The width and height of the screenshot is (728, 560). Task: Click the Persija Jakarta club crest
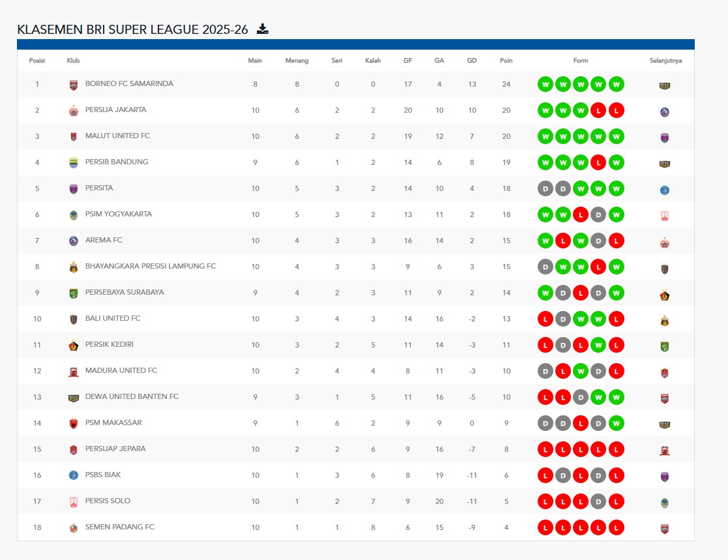73,111
